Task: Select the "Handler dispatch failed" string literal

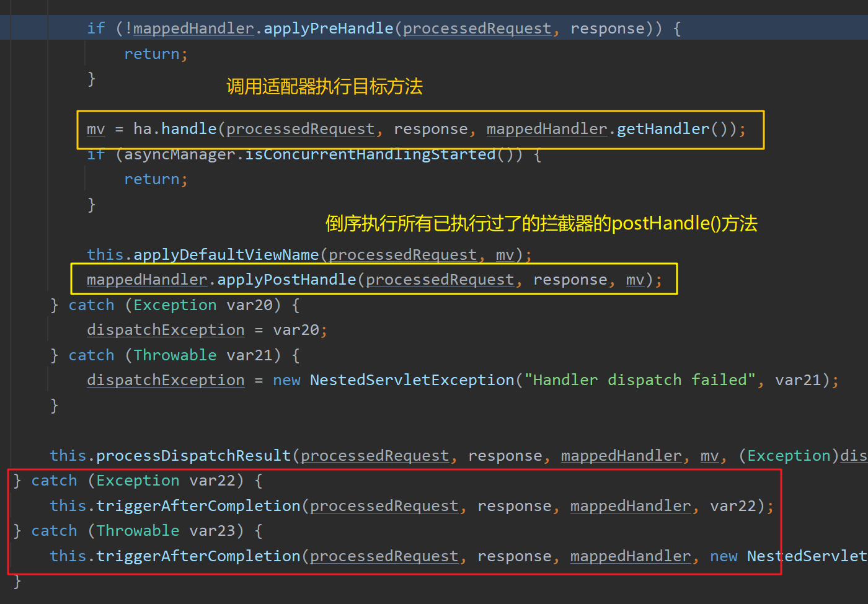Action: 640,380
